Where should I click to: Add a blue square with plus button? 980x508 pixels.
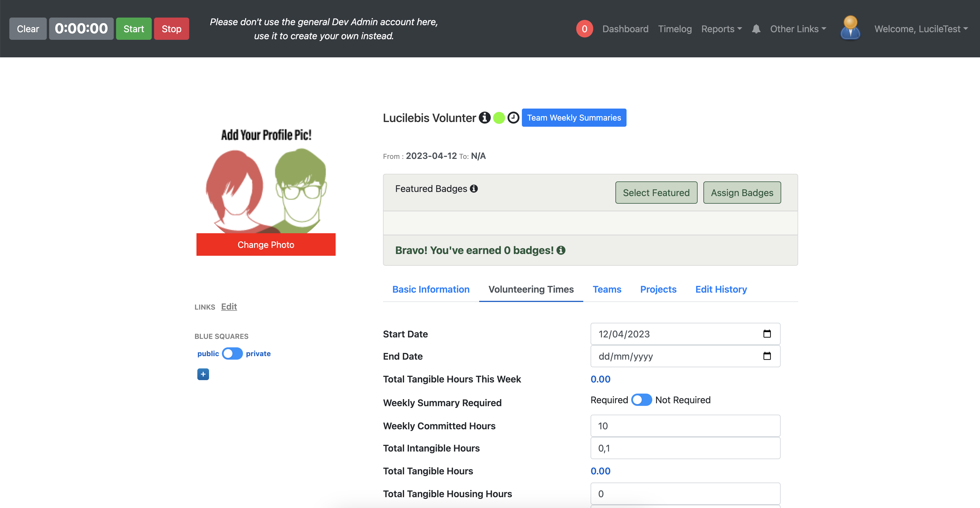click(203, 374)
